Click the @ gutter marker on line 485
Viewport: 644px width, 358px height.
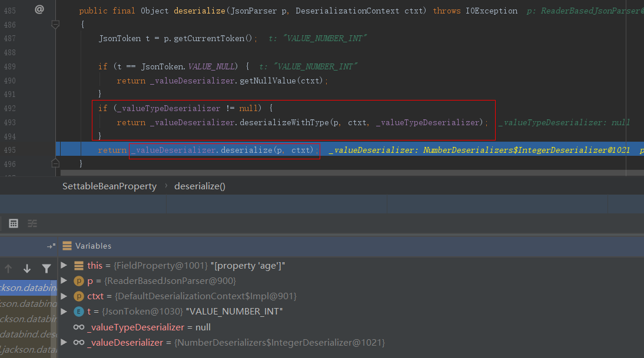click(x=39, y=9)
